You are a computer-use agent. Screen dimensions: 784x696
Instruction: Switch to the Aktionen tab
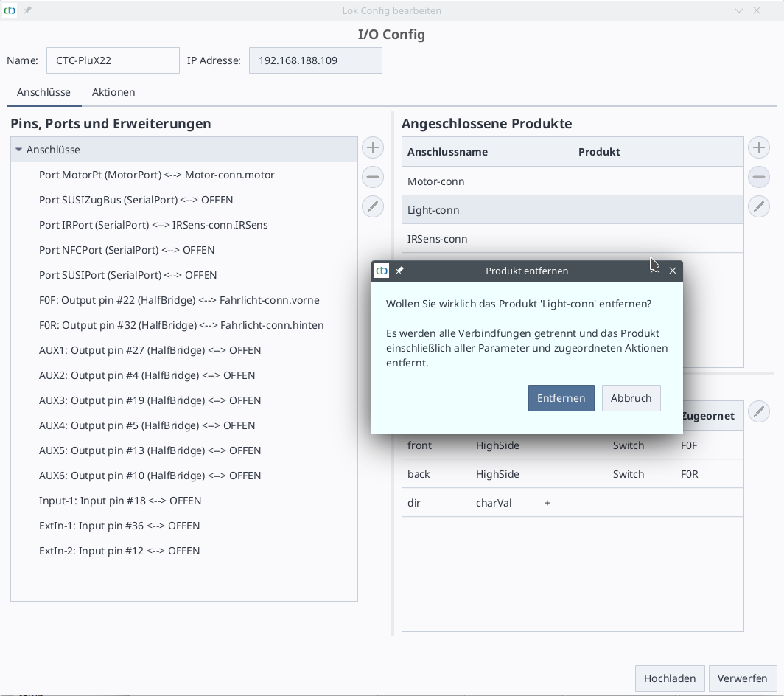click(x=113, y=92)
